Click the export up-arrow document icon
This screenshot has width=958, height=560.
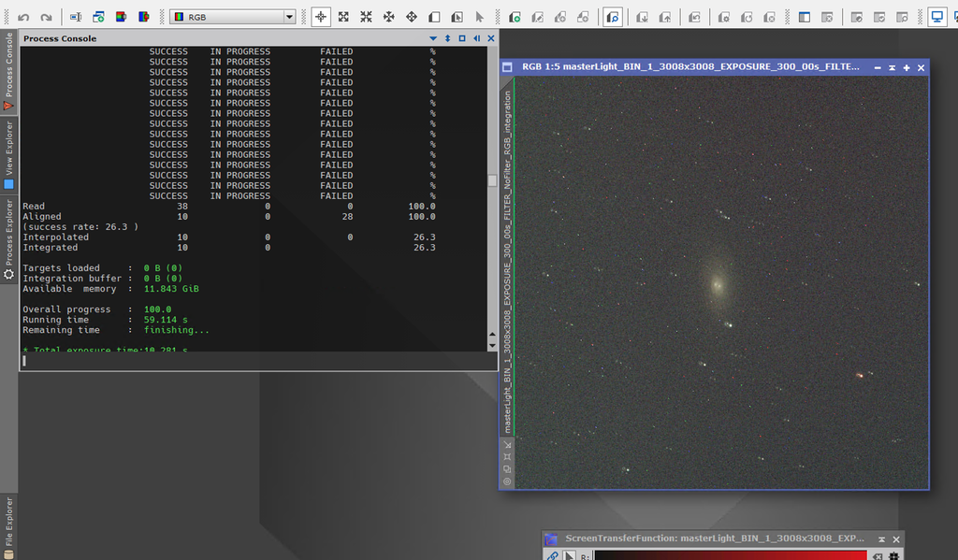(664, 17)
